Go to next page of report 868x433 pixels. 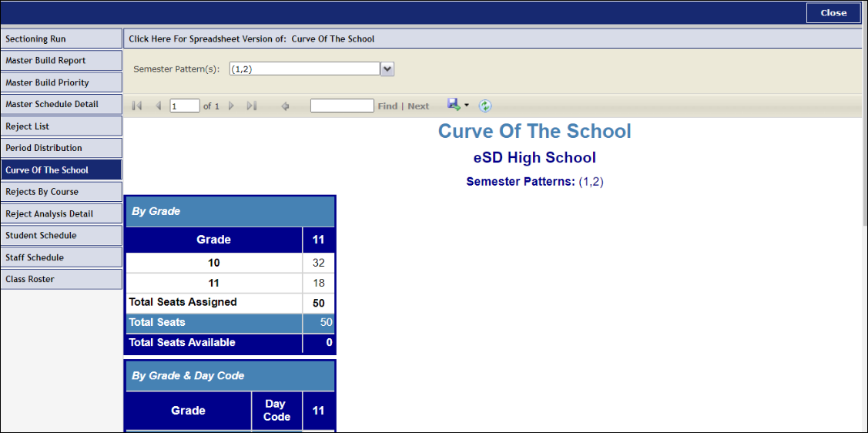231,106
